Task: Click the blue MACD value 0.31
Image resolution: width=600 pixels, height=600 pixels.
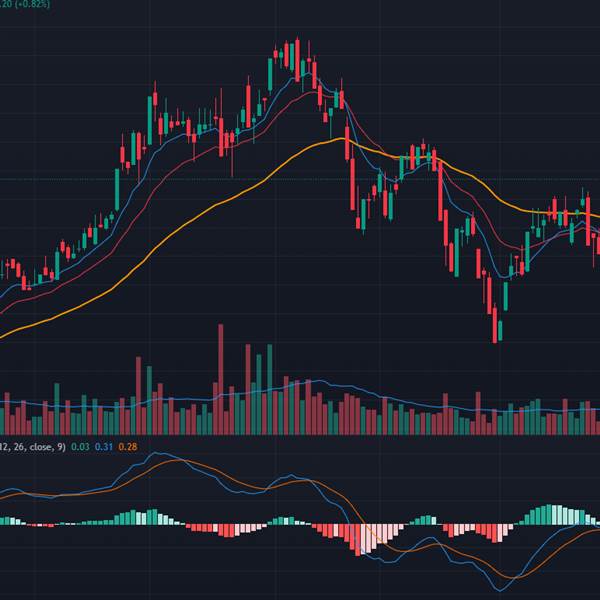Action: (104, 447)
